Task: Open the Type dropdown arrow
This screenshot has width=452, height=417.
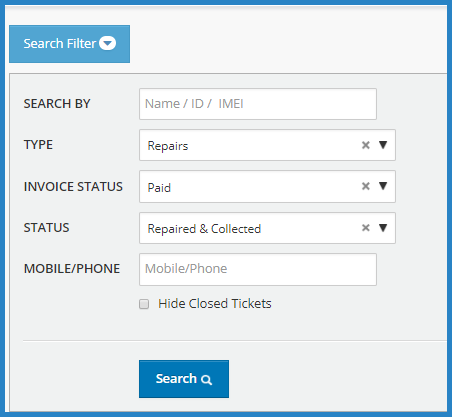Action: (x=383, y=145)
